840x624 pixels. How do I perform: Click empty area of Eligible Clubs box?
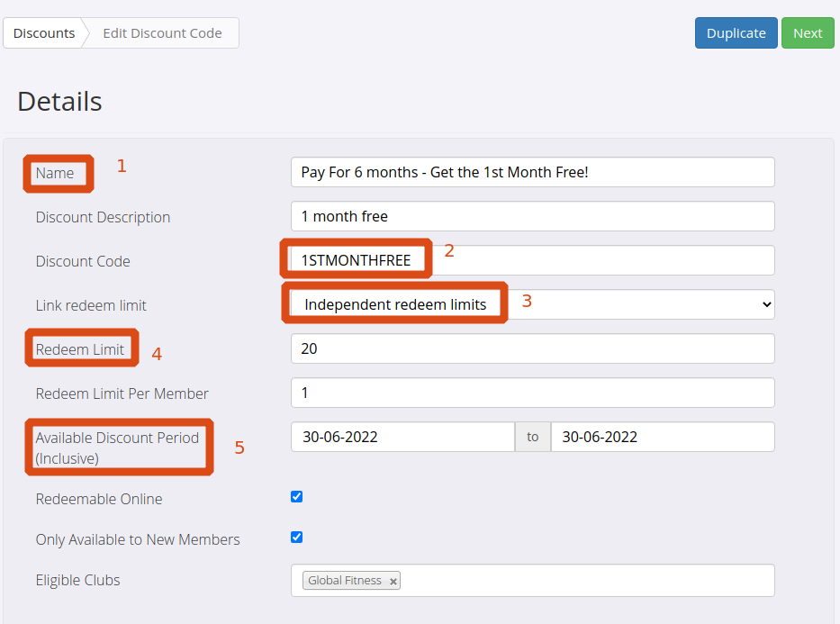tap(585, 581)
